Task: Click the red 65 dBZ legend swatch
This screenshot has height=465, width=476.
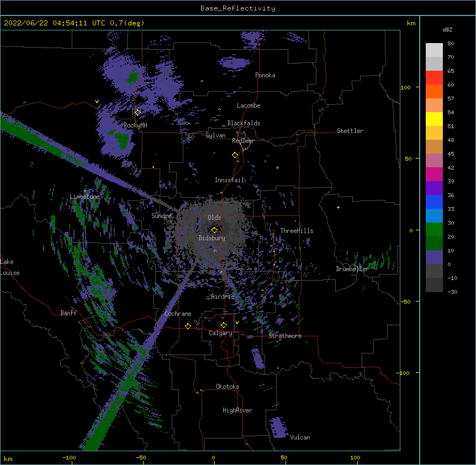Action: click(434, 78)
